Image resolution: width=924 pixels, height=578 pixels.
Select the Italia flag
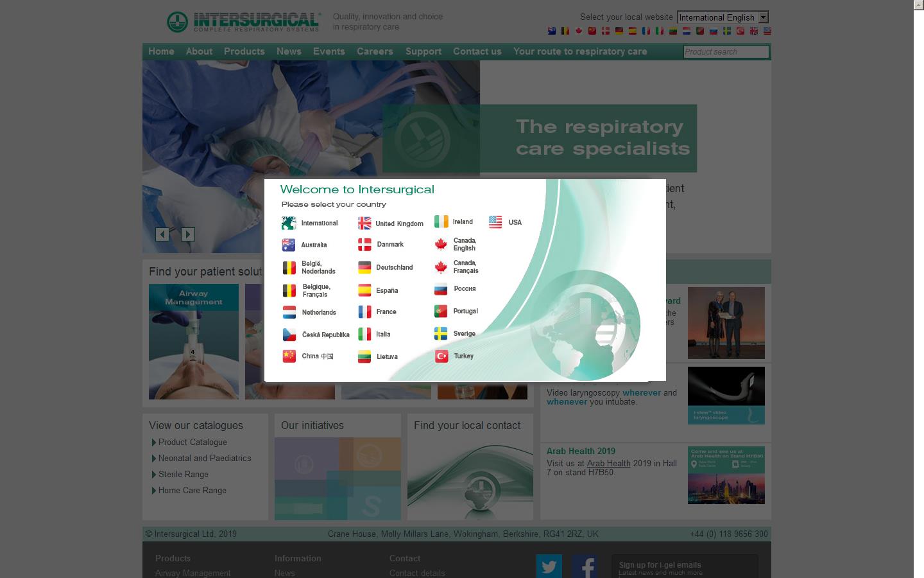pos(364,334)
